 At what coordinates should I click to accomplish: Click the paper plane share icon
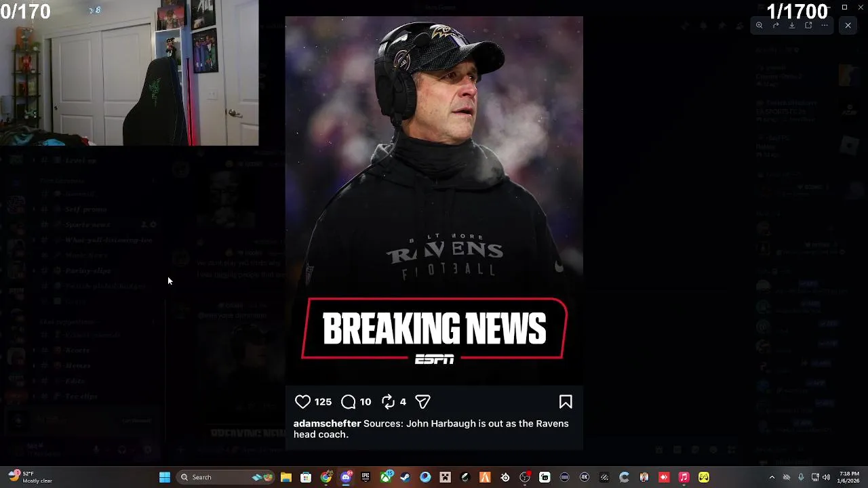click(x=422, y=402)
